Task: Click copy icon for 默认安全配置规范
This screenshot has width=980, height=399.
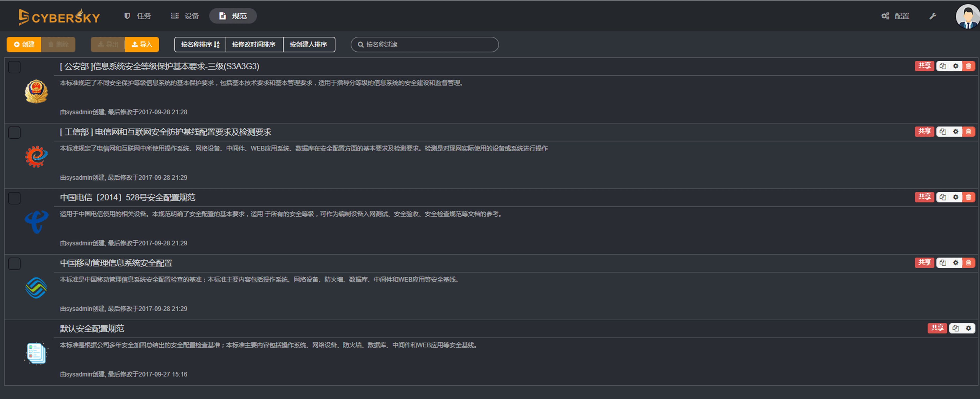Action: click(956, 328)
